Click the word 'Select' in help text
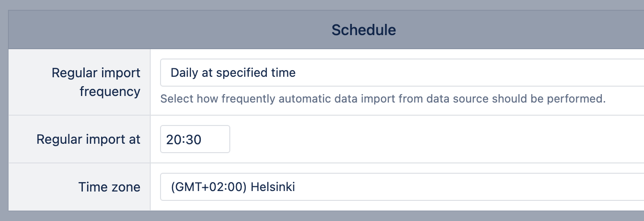Viewport: 644px width, 221px height. (x=174, y=99)
